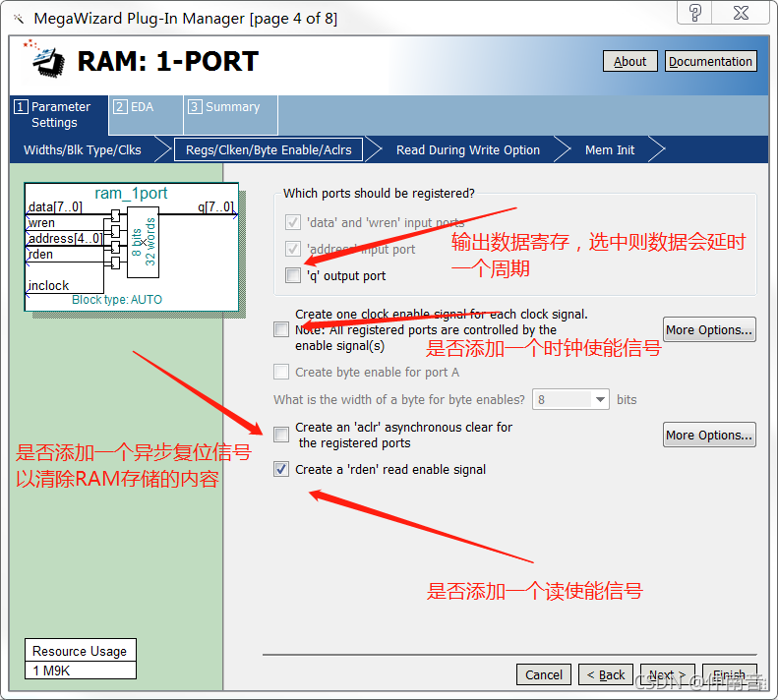
Task: Click the 'address[4..0]' port label
Action: [x=66, y=239]
